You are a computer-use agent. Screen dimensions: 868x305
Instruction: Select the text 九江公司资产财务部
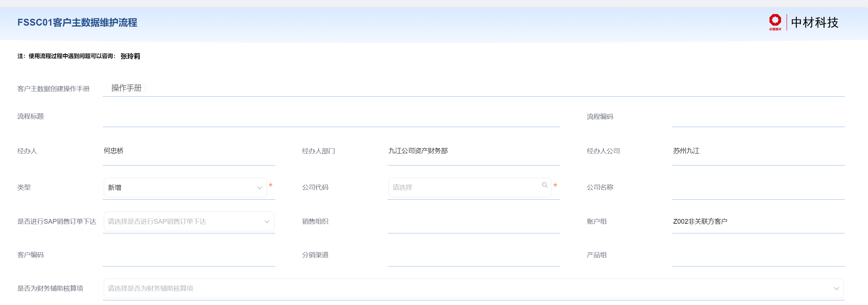click(418, 151)
